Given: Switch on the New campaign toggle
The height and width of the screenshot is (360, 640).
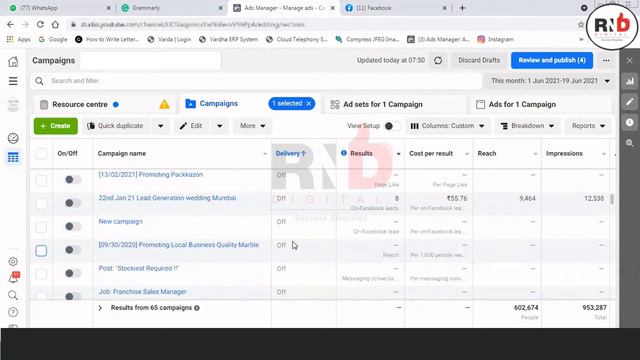Looking at the screenshot, I should (x=73, y=226).
